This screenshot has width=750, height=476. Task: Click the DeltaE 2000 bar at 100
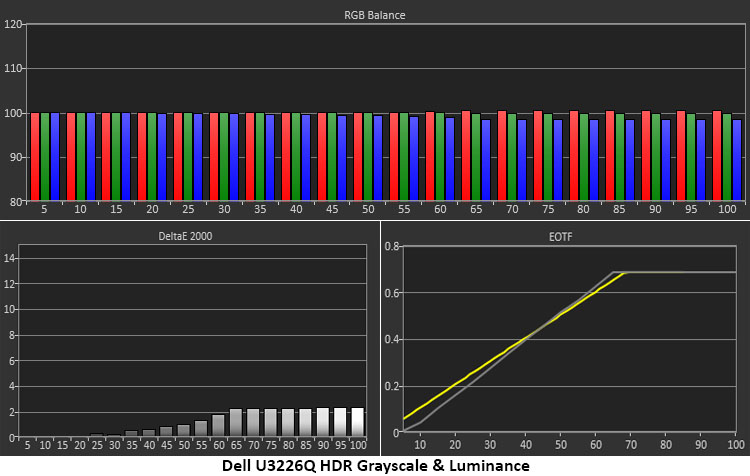(x=357, y=422)
